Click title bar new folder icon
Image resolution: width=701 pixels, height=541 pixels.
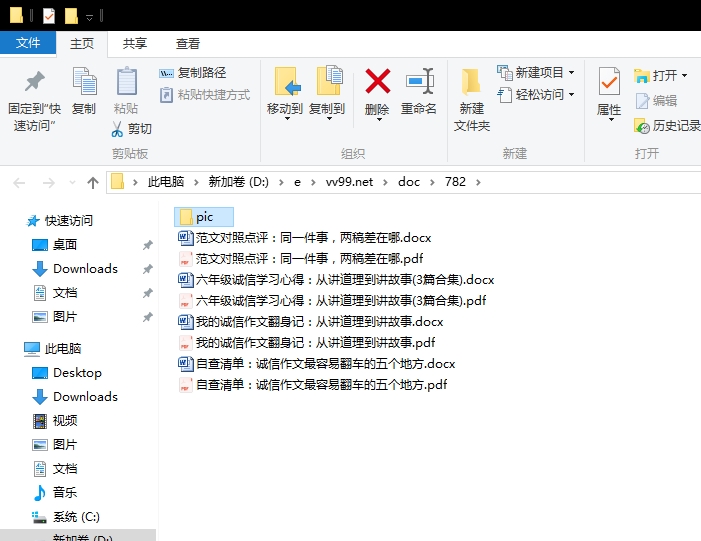[71, 16]
